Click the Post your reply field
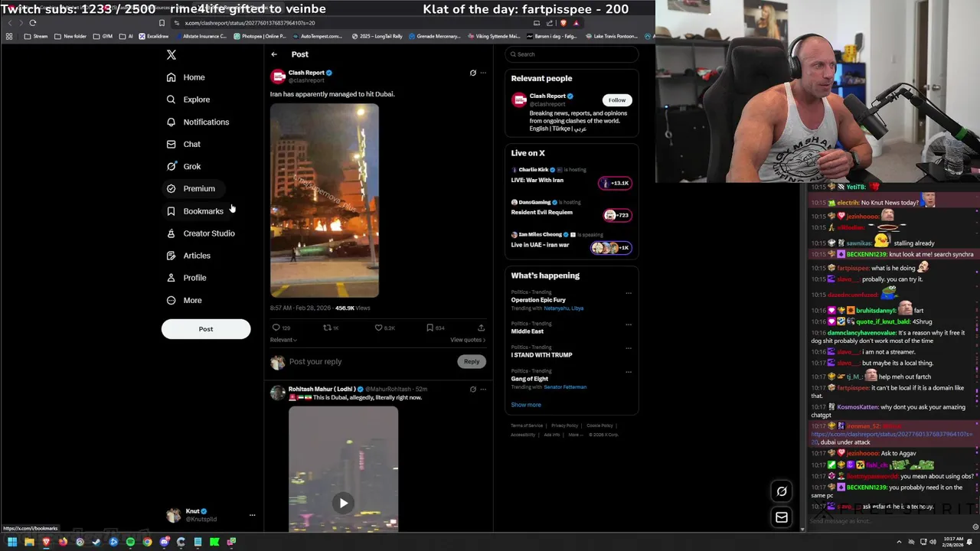The image size is (980, 551). (x=371, y=361)
